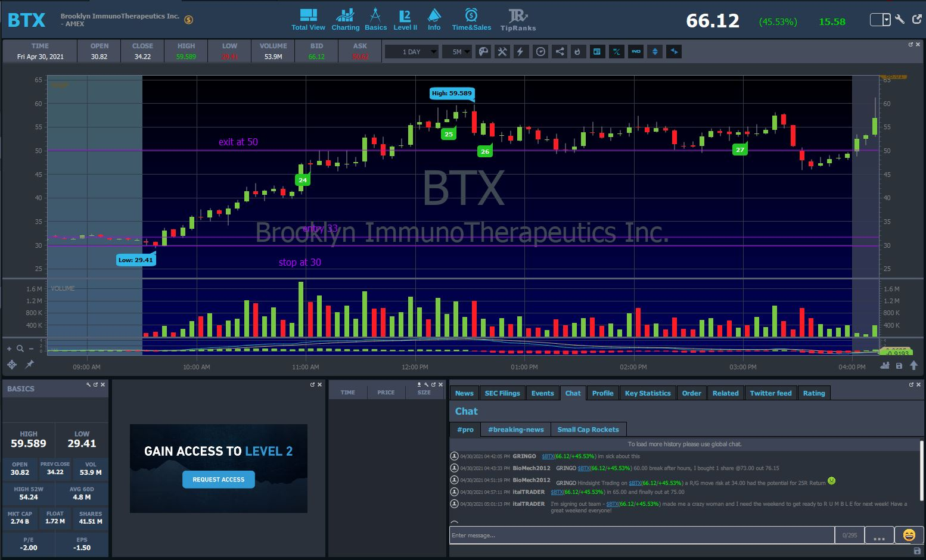Image resolution: width=926 pixels, height=560 pixels.
Task: Click the BTX ticker symbol in header
Action: (27, 20)
